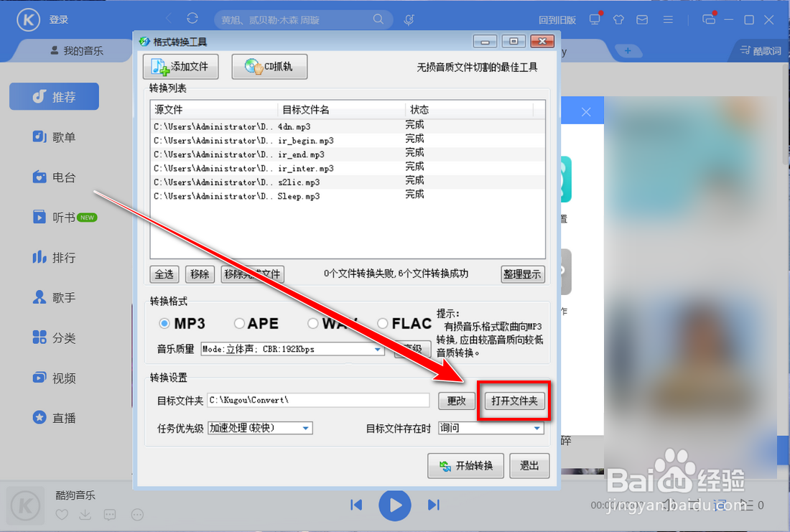Viewport: 790px width, 532px height.
Task: Click the Kugou K logo icon
Action: [x=28, y=20]
